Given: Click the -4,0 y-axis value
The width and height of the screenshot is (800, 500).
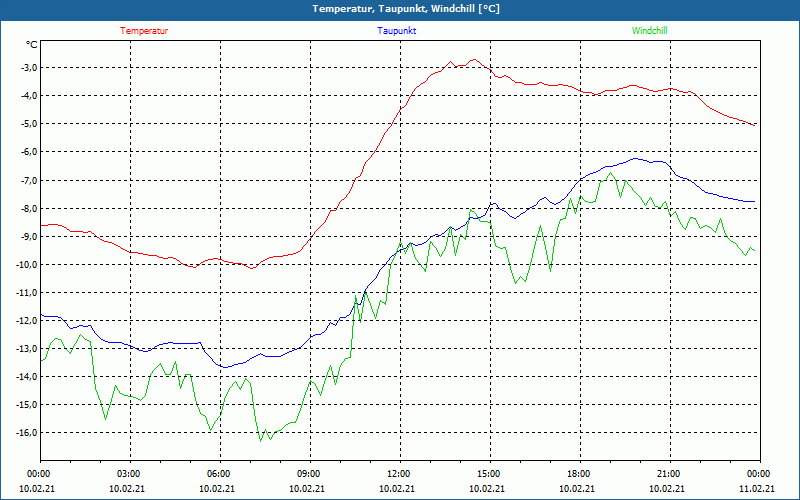Looking at the screenshot, I should (28, 96).
